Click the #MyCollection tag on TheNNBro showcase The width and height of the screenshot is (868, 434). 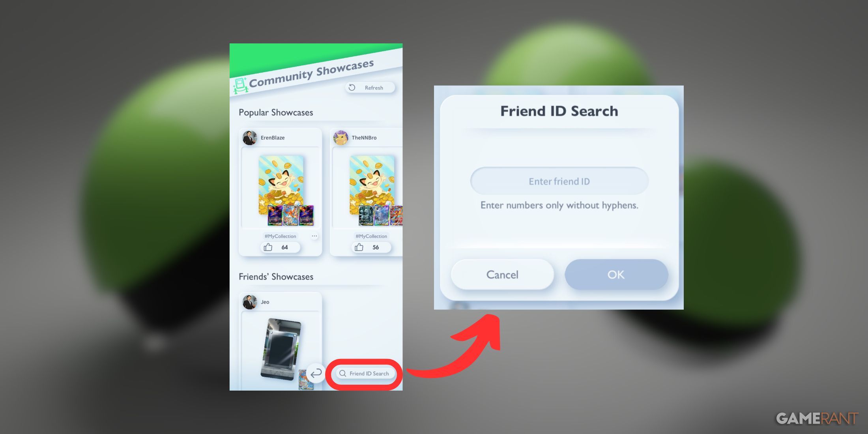365,236
